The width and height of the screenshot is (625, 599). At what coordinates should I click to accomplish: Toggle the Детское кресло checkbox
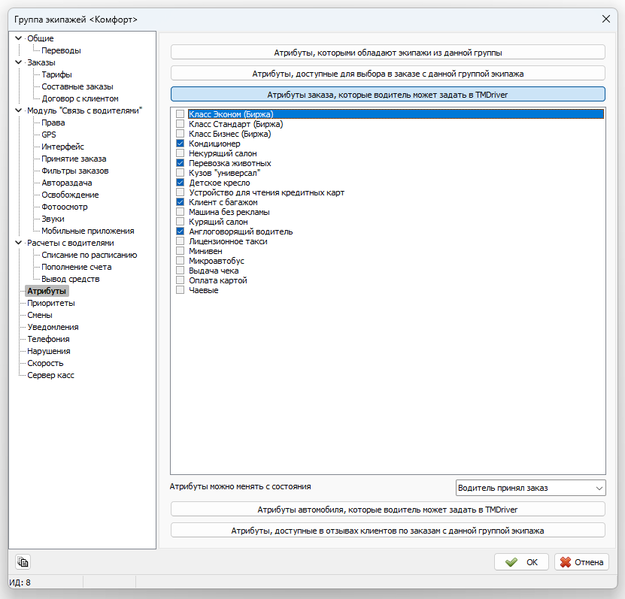click(x=180, y=183)
